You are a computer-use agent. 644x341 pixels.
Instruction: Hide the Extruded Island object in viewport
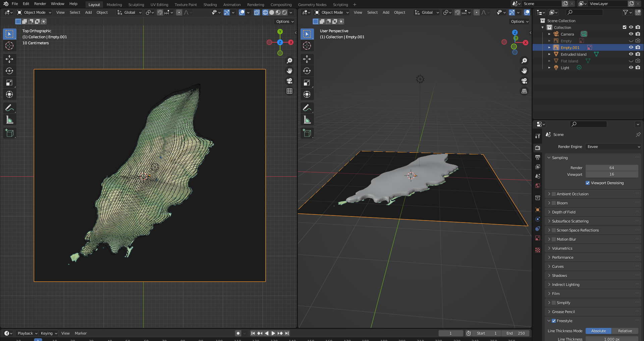631,54
